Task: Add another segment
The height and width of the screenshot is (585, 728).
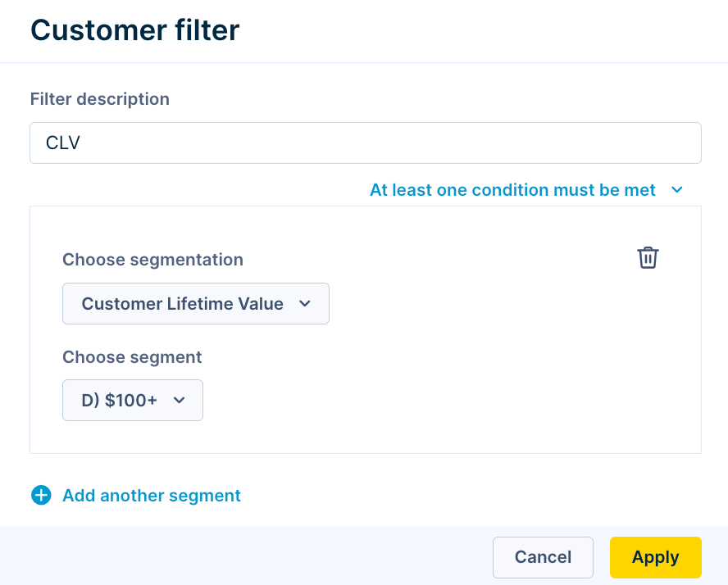Action: (x=152, y=496)
